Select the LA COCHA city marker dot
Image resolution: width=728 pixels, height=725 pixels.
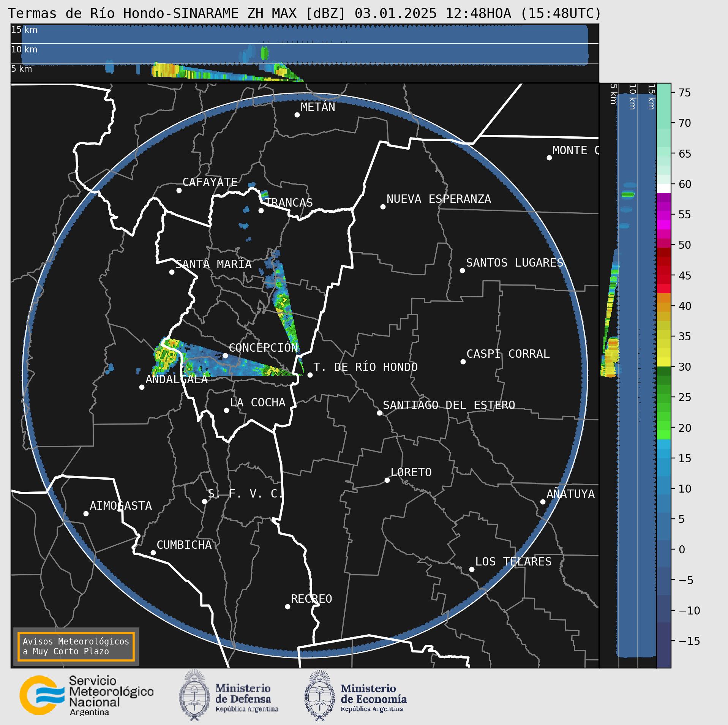click(226, 410)
